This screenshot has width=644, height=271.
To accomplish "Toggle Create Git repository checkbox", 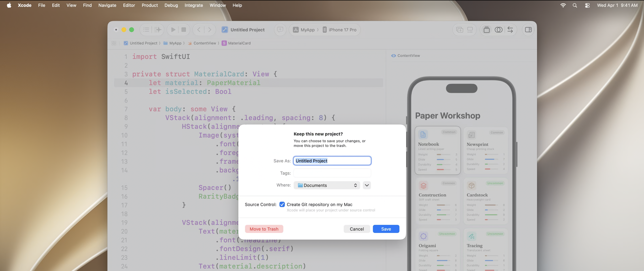I will click(282, 204).
